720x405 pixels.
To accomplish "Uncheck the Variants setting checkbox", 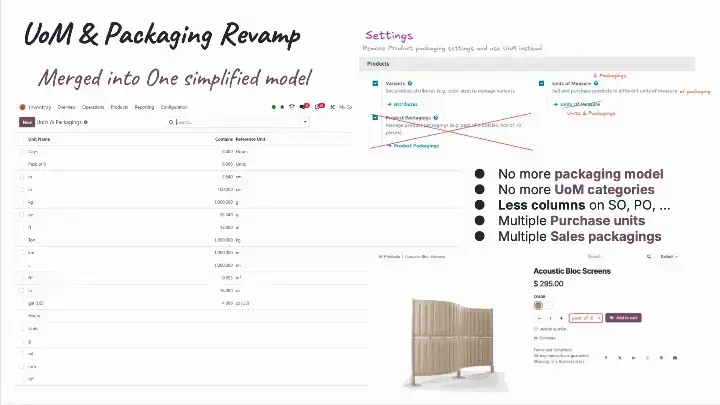I will 376,84.
